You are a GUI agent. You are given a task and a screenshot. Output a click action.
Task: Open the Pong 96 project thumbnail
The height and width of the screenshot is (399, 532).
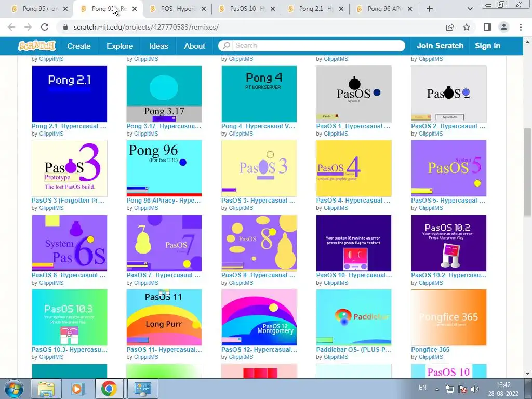(x=164, y=168)
